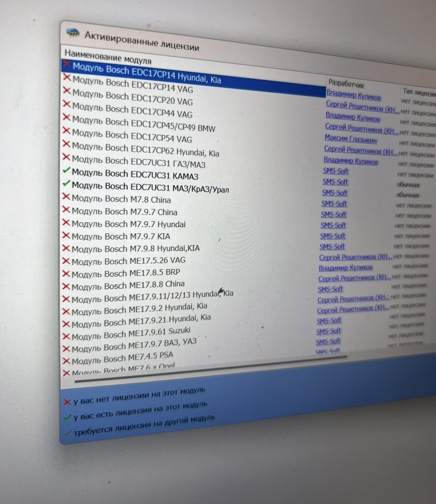Image resolution: width=436 pixels, height=504 pixels.
Task: Click the red X icon beside EDC17CP20 VAG
Action: tap(67, 90)
